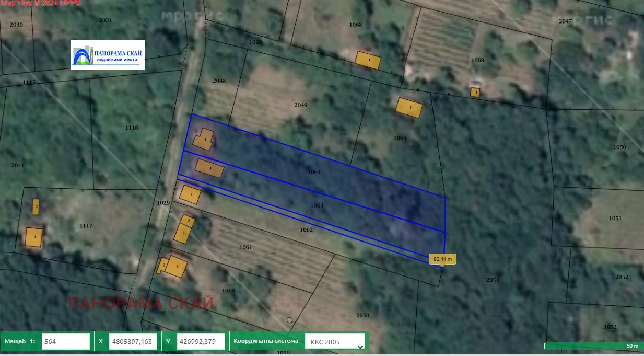
Task: Click the Y coordinate field
Action: pyautogui.click(x=201, y=341)
